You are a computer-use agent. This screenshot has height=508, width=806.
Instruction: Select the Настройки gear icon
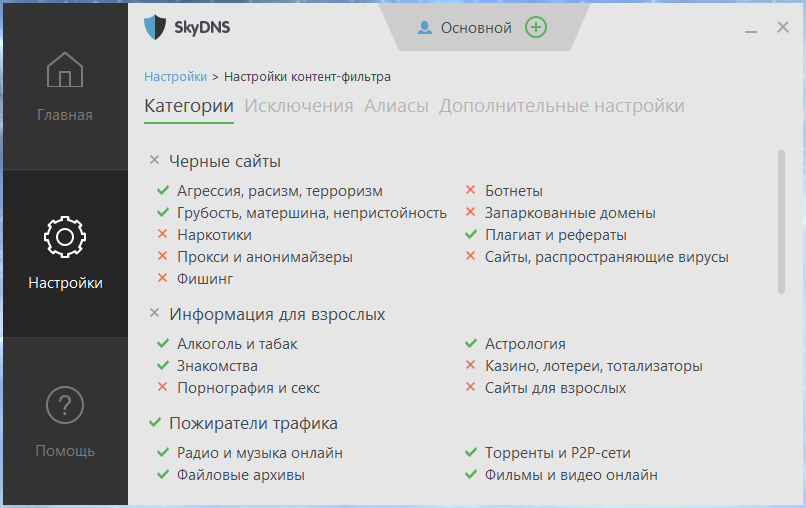[65, 237]
